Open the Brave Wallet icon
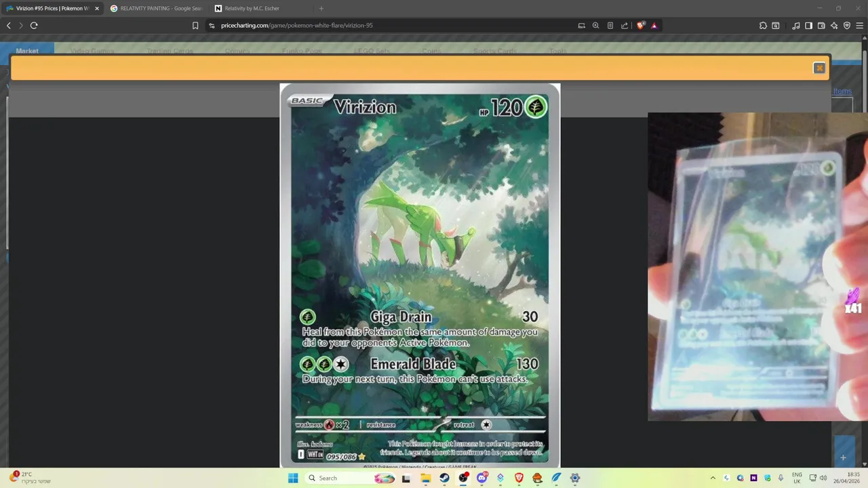The width and height of the screenshot is (868, 488). 821,26
